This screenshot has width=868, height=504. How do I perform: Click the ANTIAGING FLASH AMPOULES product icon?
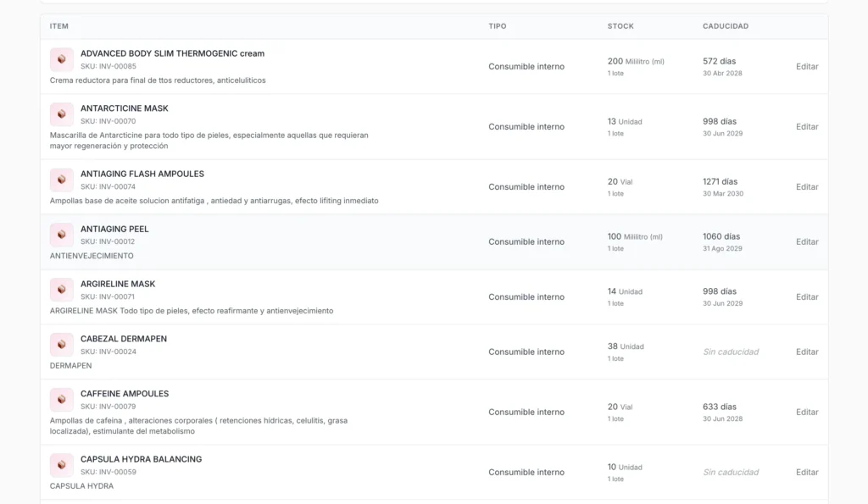tap(61, 180)
